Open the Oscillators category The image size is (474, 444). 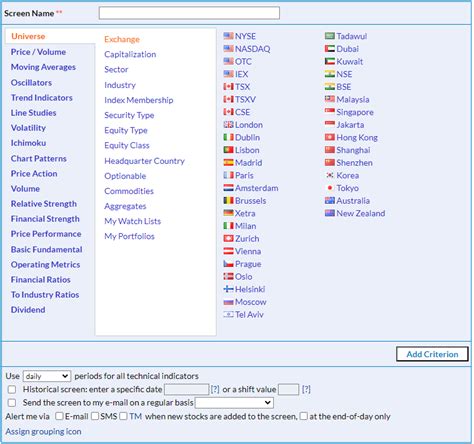(x=31, y=82)
